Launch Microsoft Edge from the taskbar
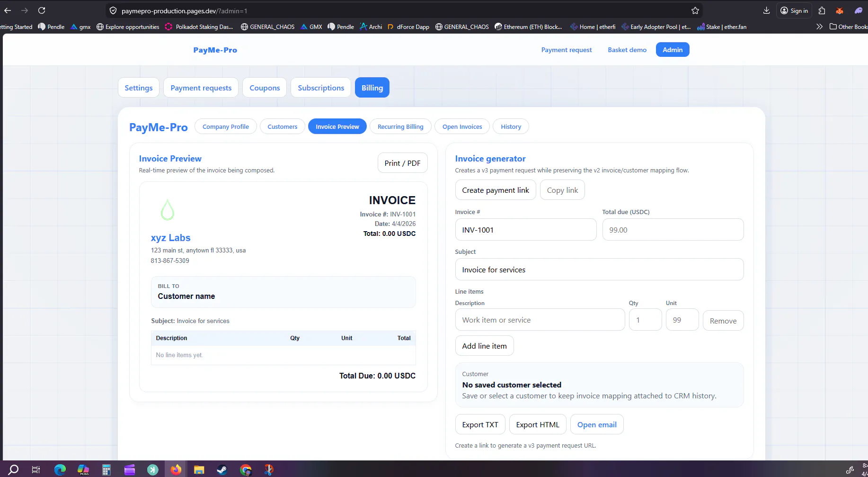This screenshot has height=477, width=868. 60,469
